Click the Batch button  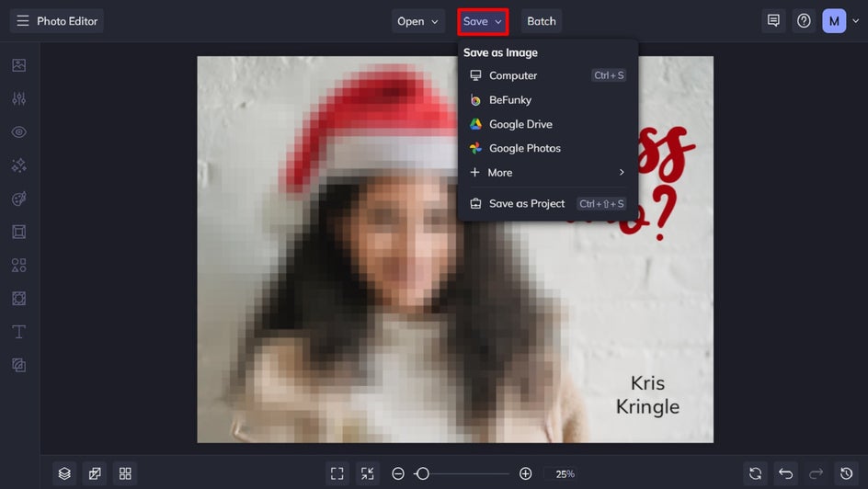point(541,21)
